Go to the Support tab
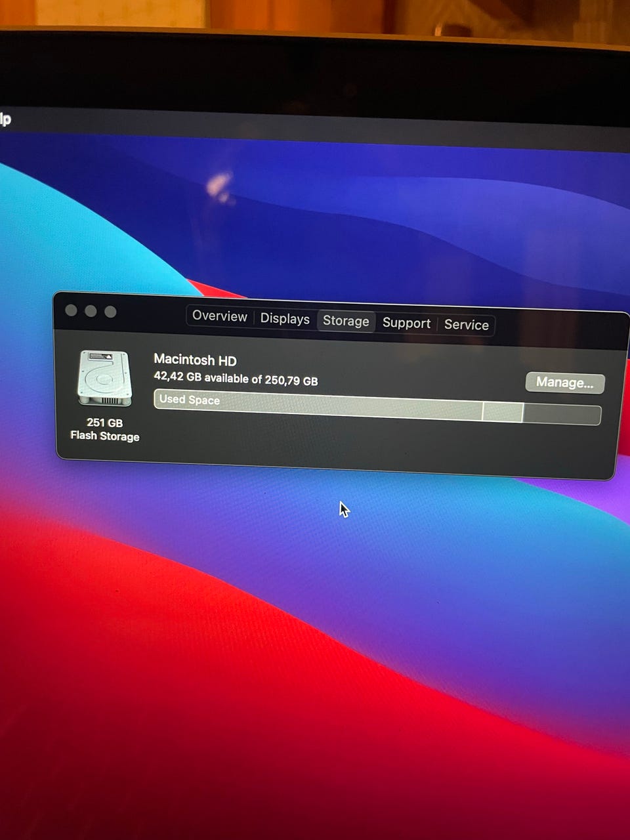 click(406, 323)
